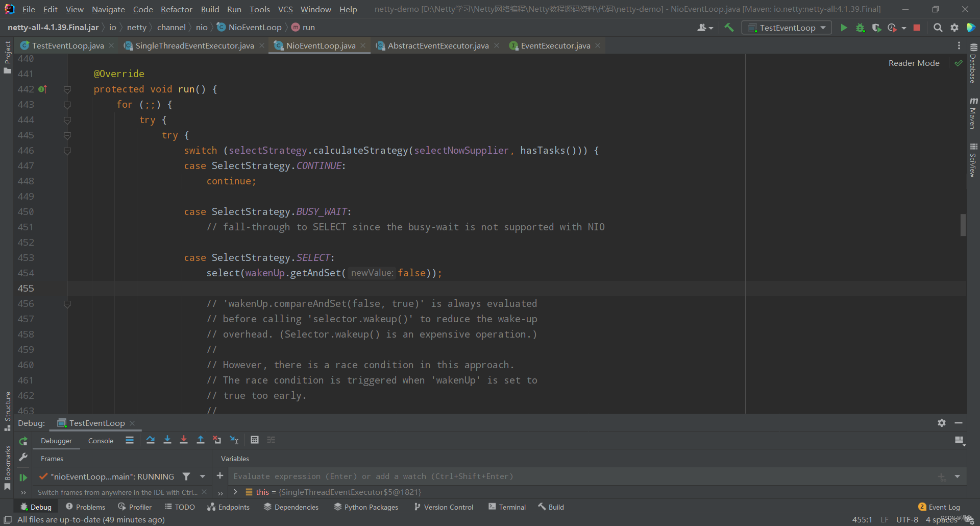Image resolution: width=980 pixels, height=526 pixels.
Task: Click the Trace Current Stream Chain icon
Action: click(x=271, y=440)
